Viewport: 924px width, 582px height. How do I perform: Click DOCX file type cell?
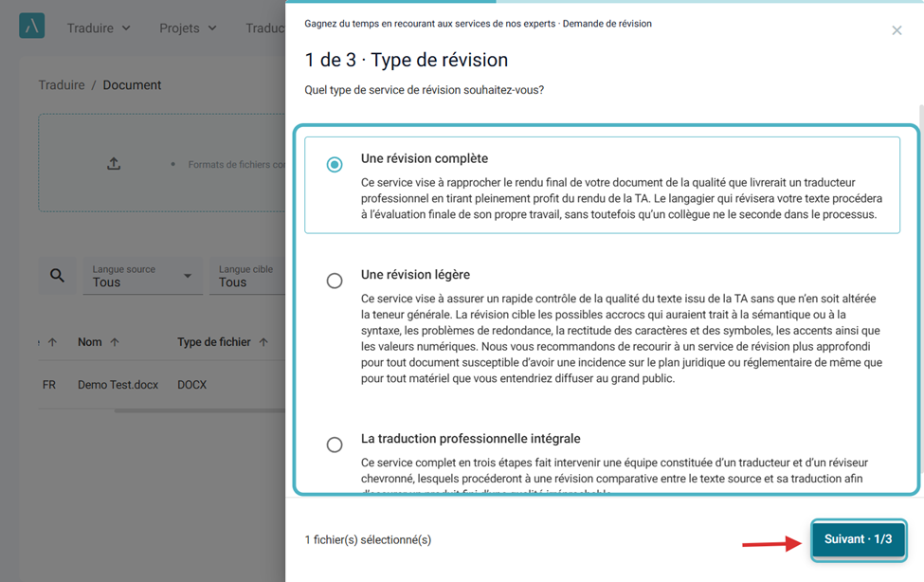click(192, 385)
